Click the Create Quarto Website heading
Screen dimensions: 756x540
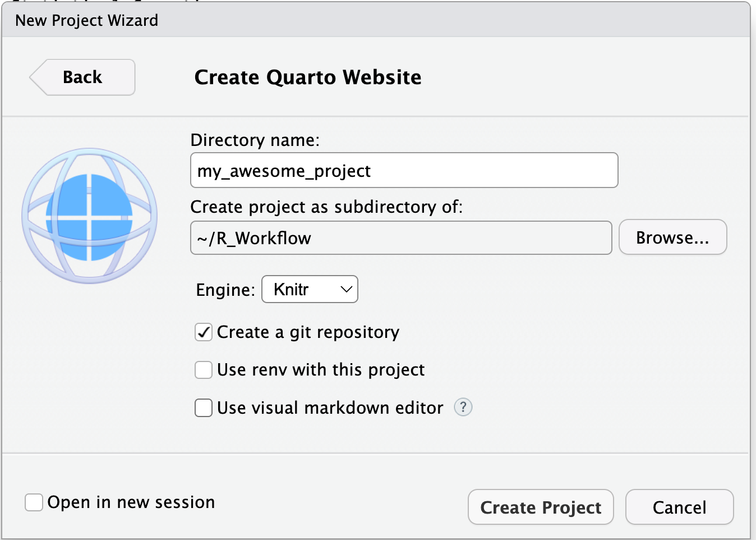[308, 77]
